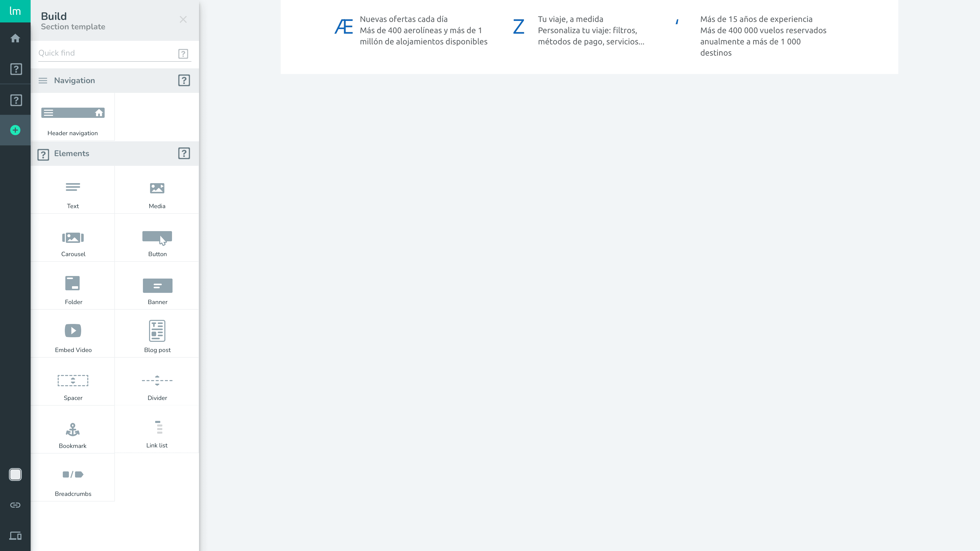This screenshot has height=551, width=980.
Task: Collapse the Elements section header
Action: [71, 154]
